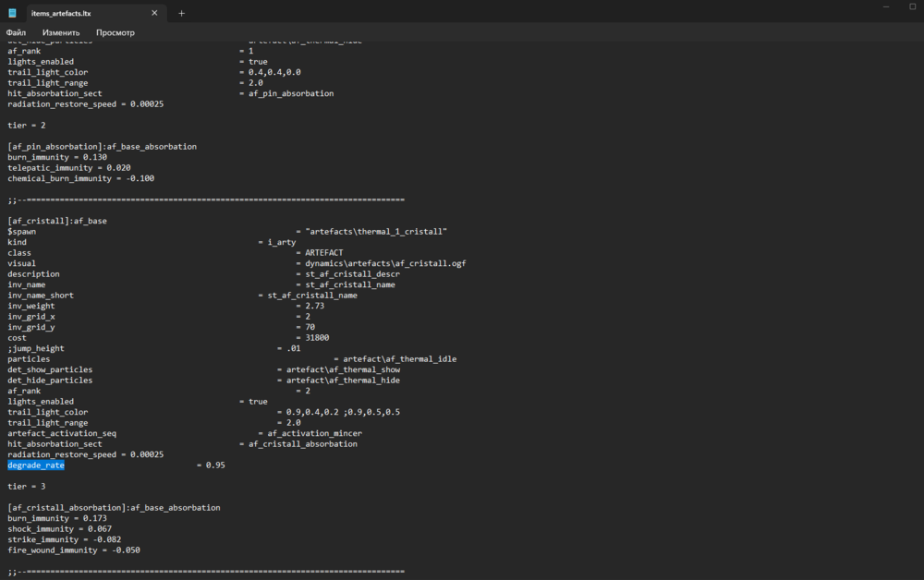This screenshot has width=924, height=580.
Task: Add a new tab with plus button
Action: (181, 13)
